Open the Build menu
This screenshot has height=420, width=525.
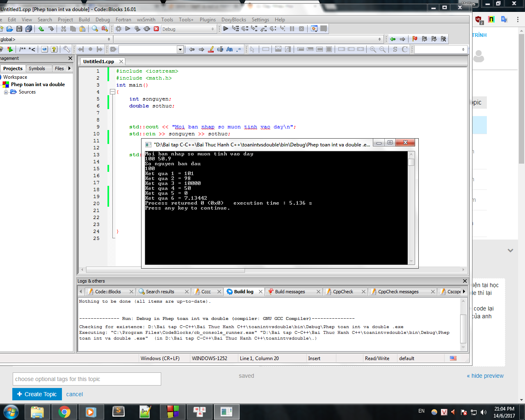coord(84,20)
